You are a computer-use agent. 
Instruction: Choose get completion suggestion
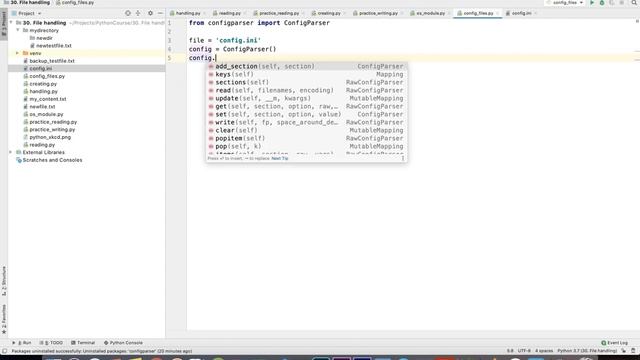tap(306, 106)
